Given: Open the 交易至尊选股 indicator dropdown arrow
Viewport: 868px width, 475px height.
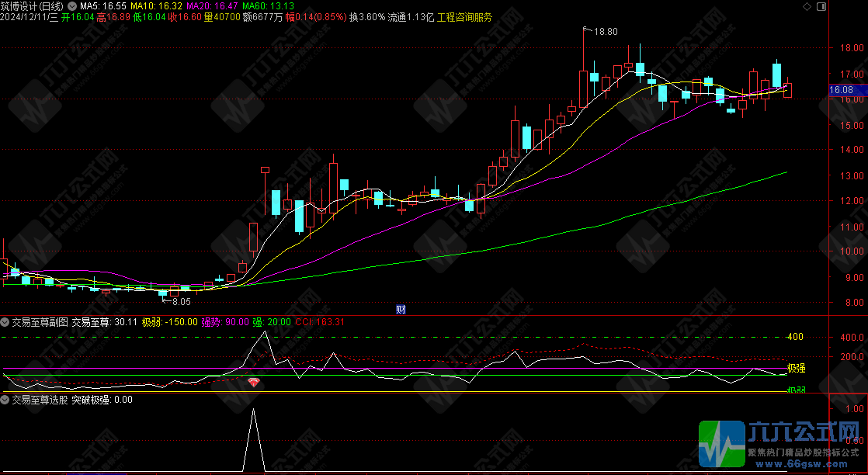Looking at the screenshot, I should point(5,400).
